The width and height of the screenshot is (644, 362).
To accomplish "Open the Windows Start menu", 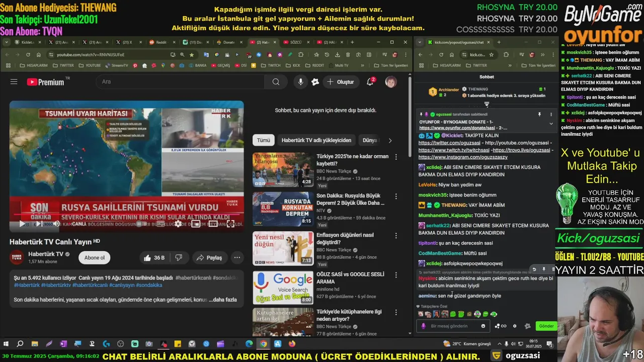I will pos(6,344).
